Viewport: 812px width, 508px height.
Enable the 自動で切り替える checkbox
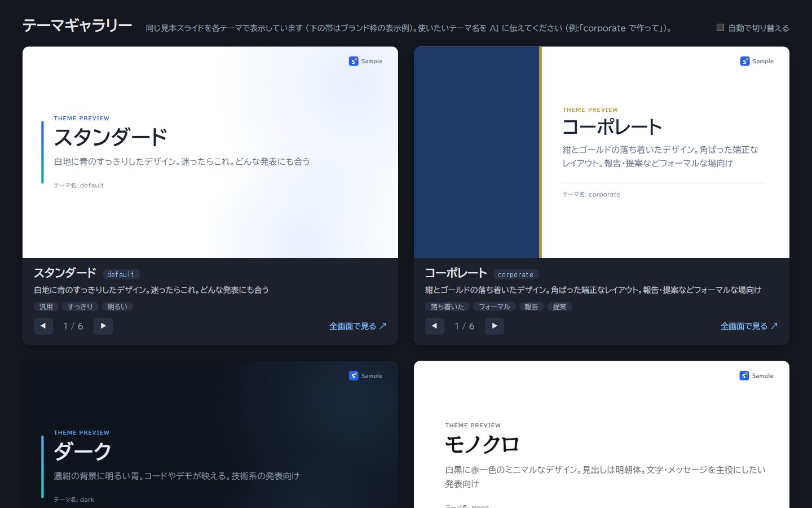tap(720, 28)
